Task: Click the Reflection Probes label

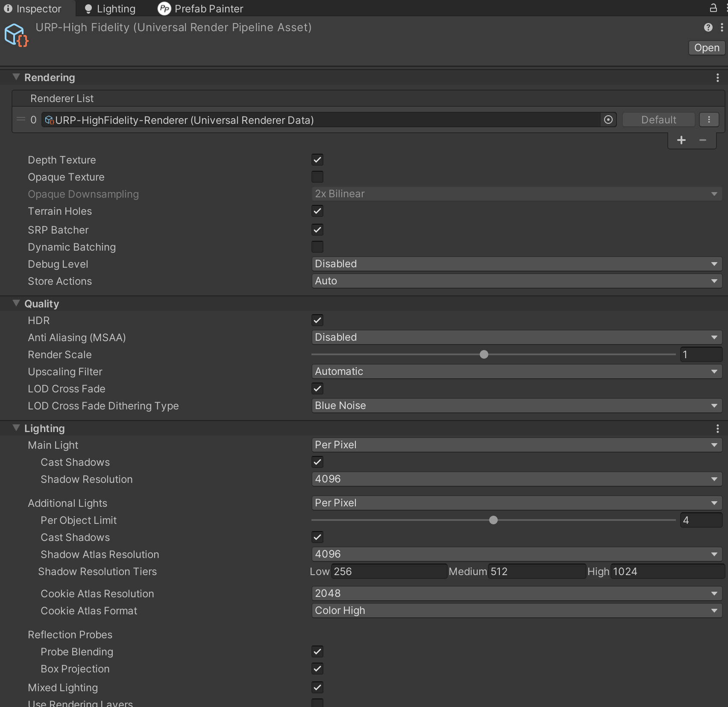Action: 70,635
